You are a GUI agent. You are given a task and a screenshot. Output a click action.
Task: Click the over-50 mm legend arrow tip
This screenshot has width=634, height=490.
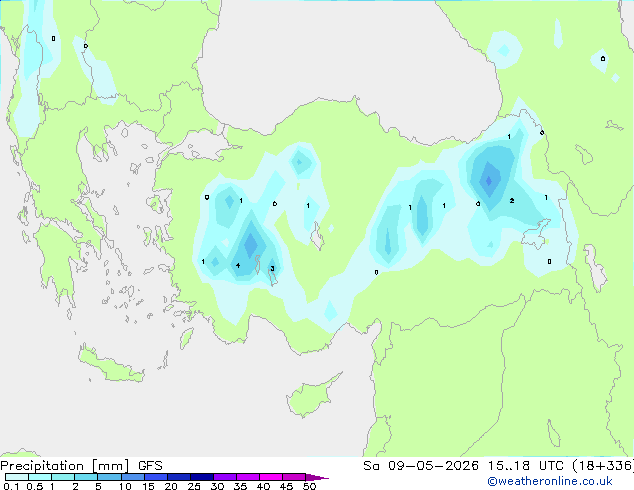point(317,477)
